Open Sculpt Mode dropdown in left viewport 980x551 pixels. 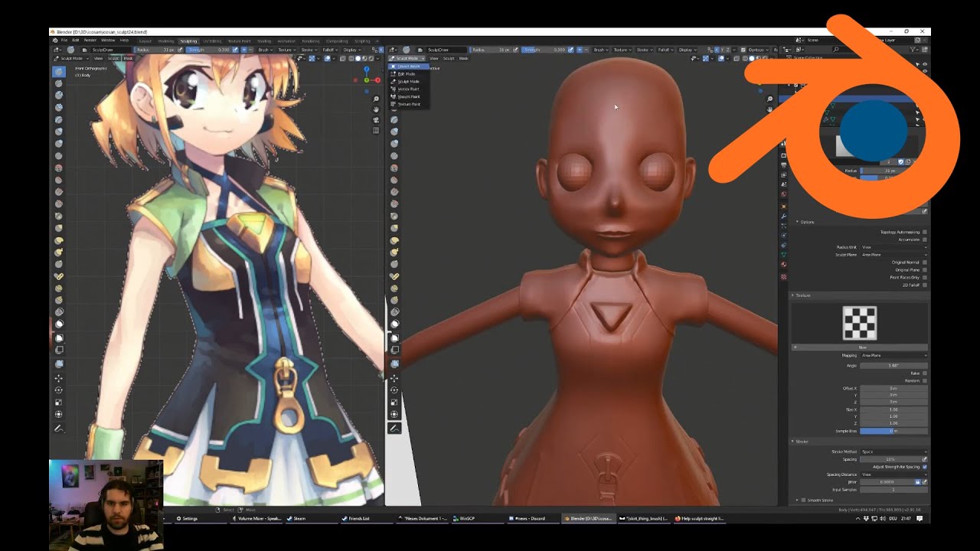71,58
